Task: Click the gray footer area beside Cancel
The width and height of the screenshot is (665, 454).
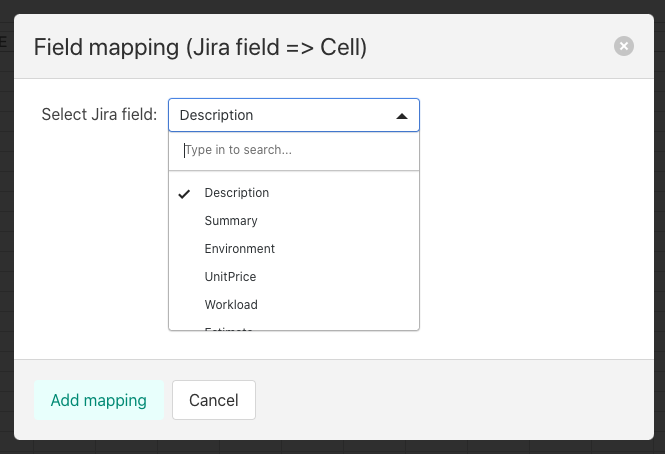Action: pyautogui.click(x=450, y=400)
